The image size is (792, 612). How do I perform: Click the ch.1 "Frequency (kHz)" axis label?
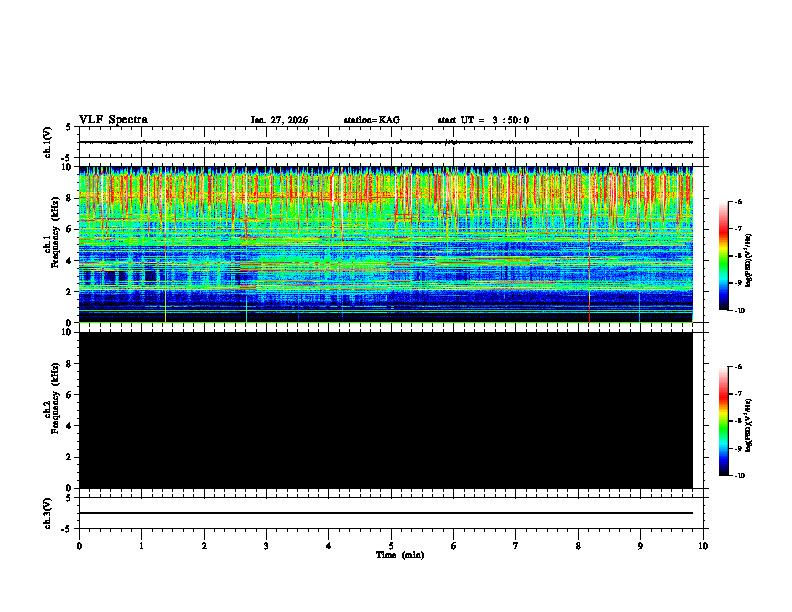56,230
